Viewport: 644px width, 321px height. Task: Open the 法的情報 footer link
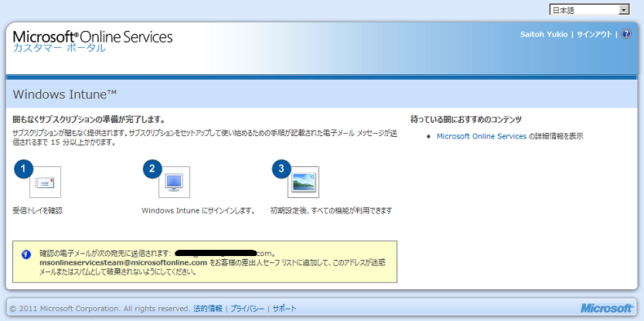(207, 309)
